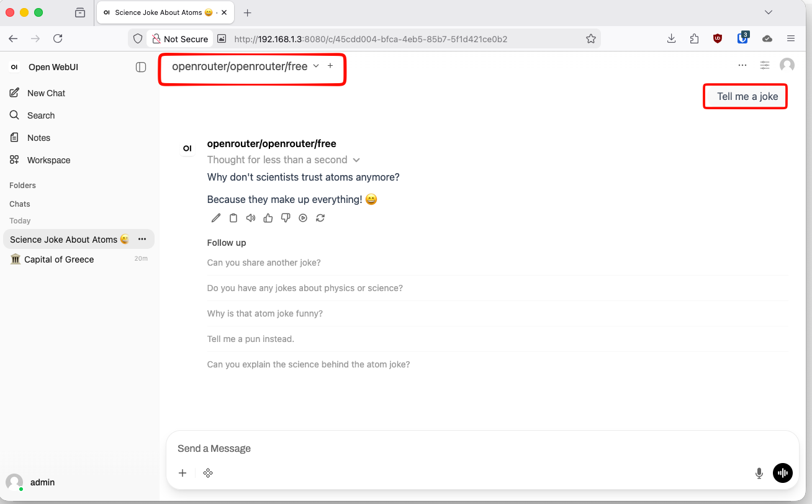Click the site permissions icon before the URL
The width and height of the screenshot is (812, 504).
click(222, 38)
